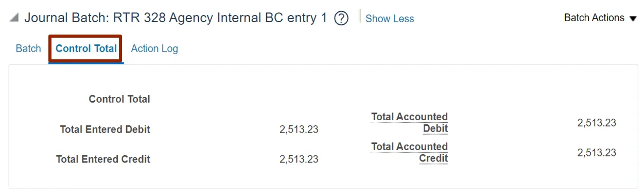Select the Control Total tab
This screenshot has height=194, width=644.
tap(86, 48)
